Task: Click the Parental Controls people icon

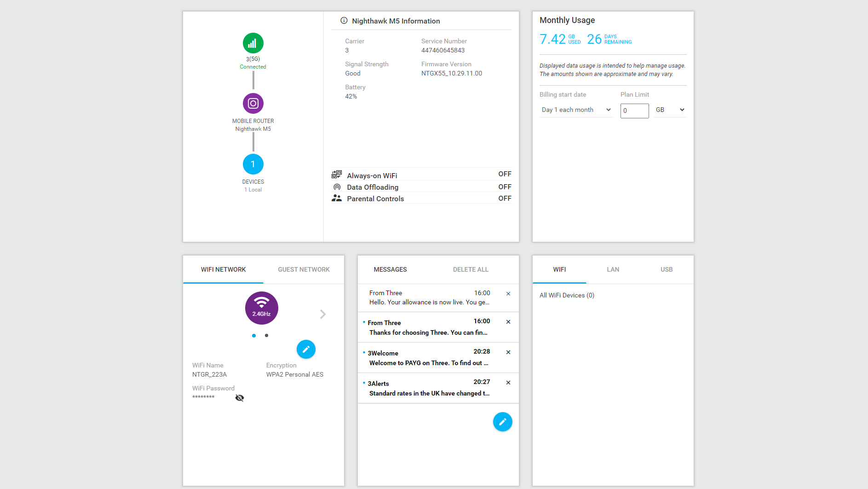Action: [x=337, y=198]
